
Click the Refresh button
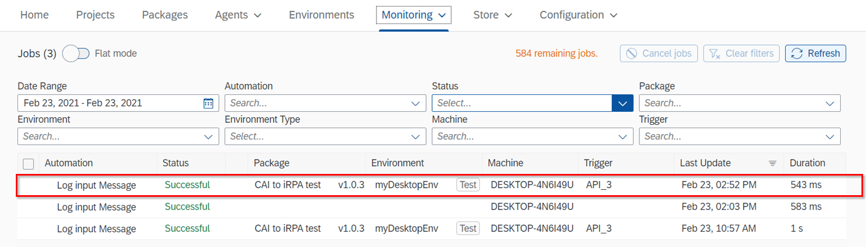(816, 53)
